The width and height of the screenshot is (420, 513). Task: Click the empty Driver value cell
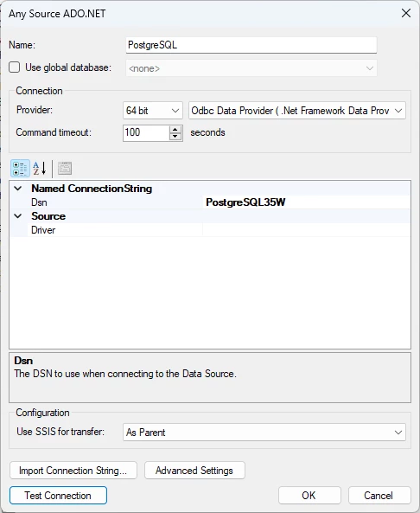coord(306,230)
